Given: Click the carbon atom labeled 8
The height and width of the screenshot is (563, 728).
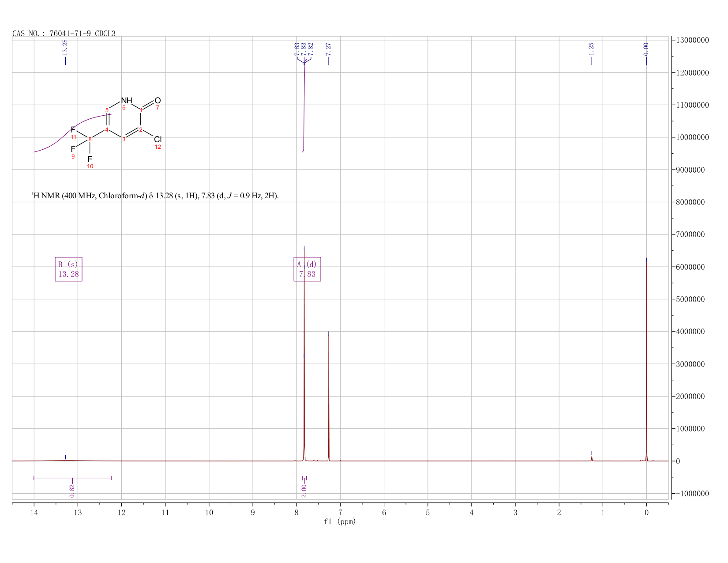Looking at the screenshot, I should pos(90,140).
